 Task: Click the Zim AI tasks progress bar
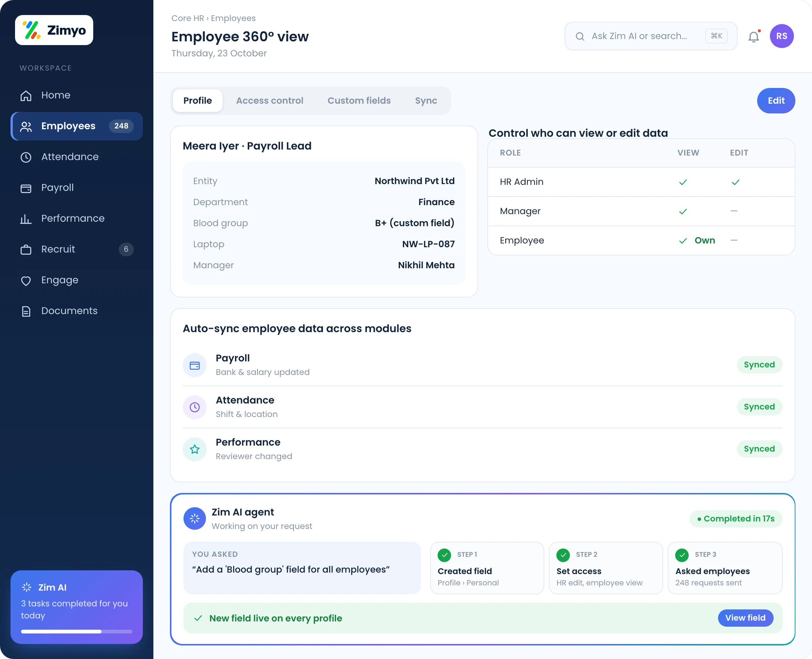[x=77, y=632]
